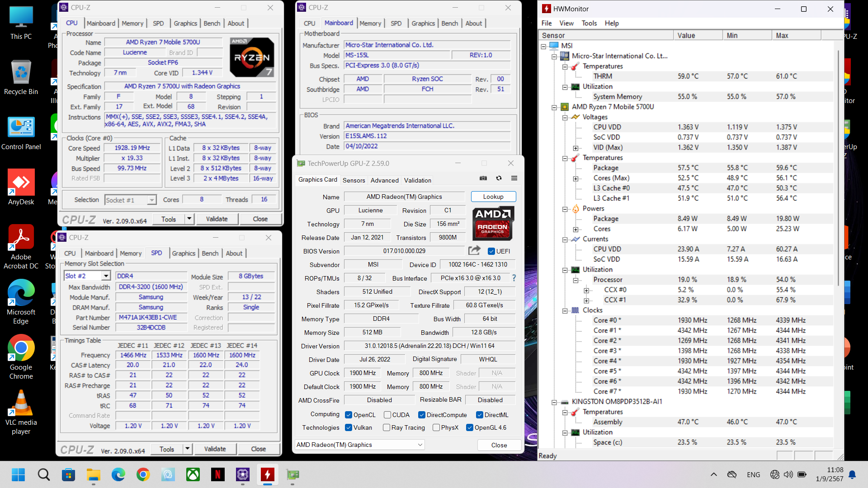868x488 pixels.
Task: Open Microsoft Edge desktop shortcut
Action: [x=21, y=302]
